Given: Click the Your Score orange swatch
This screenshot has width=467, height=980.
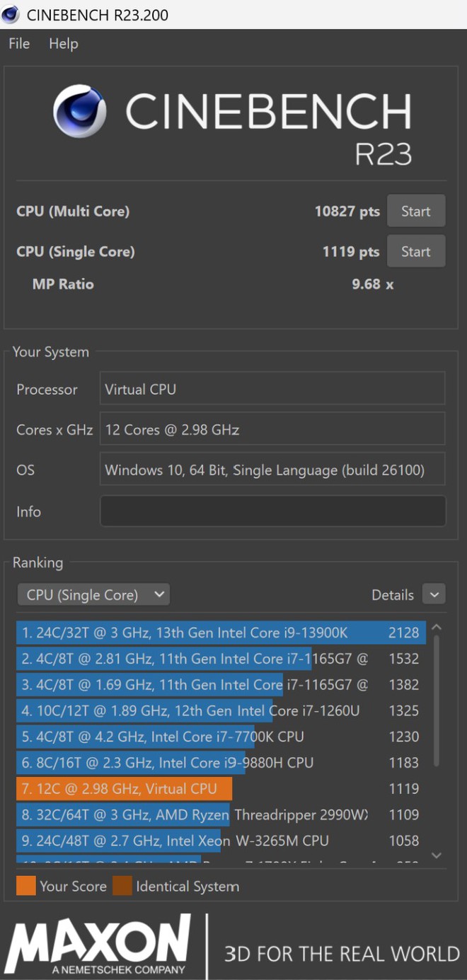Looking at the screenshot, I should coord(26,886).
